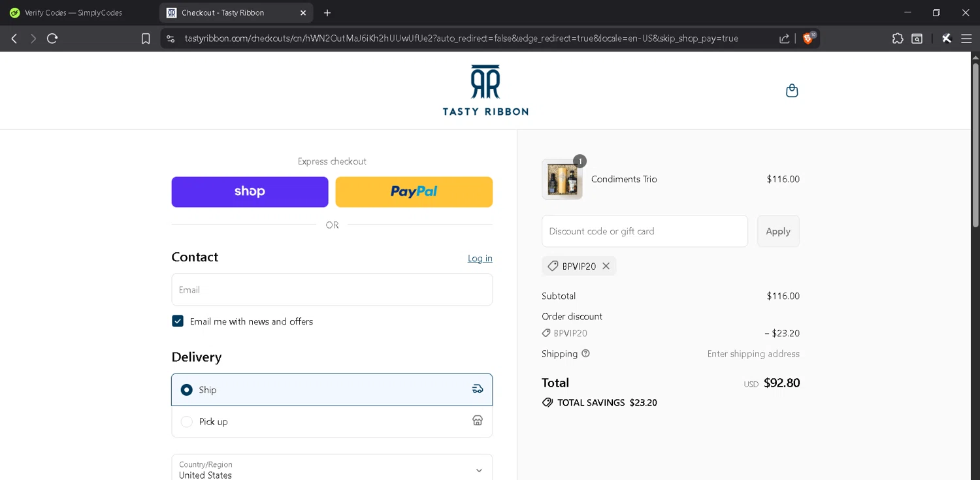The width and height of the screenshot is (980, 480).
Task: Click the tag icon beside Order discount BPVIP20
Action: point(546,333)
